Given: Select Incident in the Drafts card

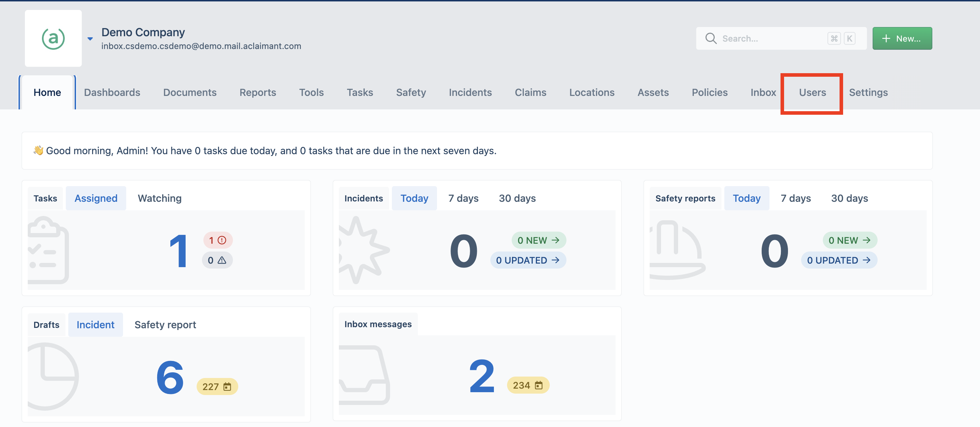Looking at the screenshot, I should (x=95, y=325).
